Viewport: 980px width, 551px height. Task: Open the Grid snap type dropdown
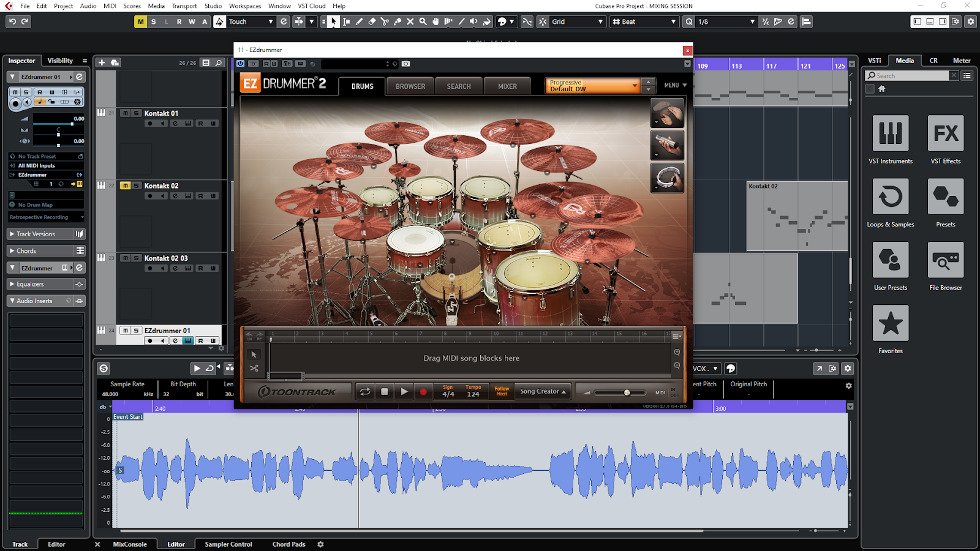pyautogui.click(x=578, y=21)
